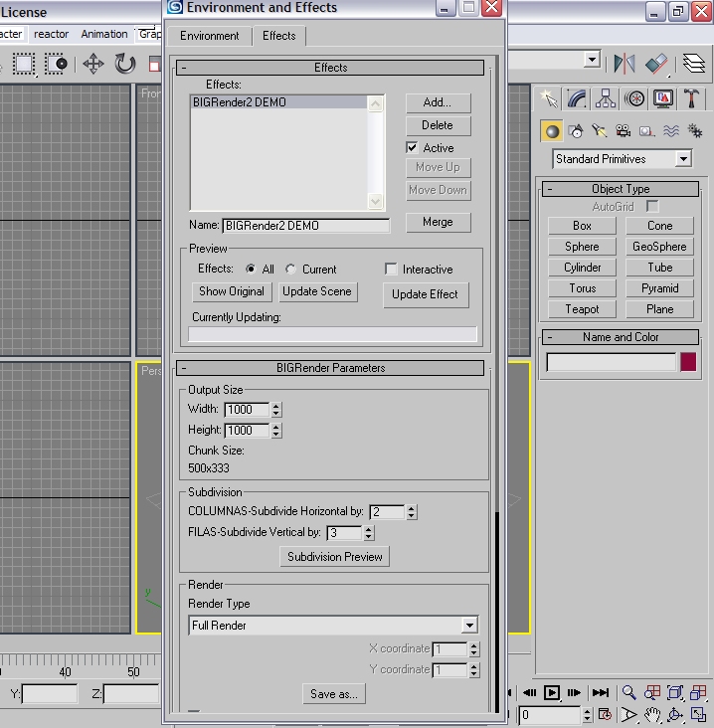The height and width of the screenshot is (728, 714).
Task: Click the GeoSphere primitive button
Action: tap(659, 247)
